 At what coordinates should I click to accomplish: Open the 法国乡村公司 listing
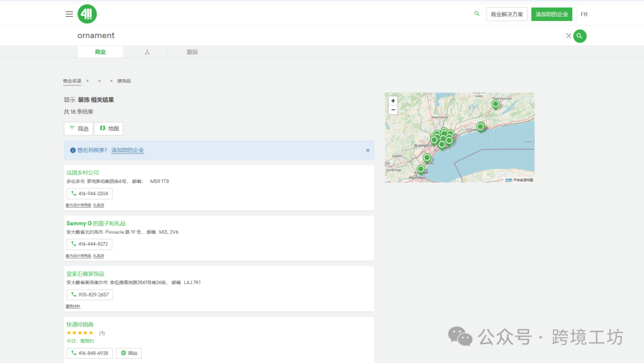(x=83, y=173)
